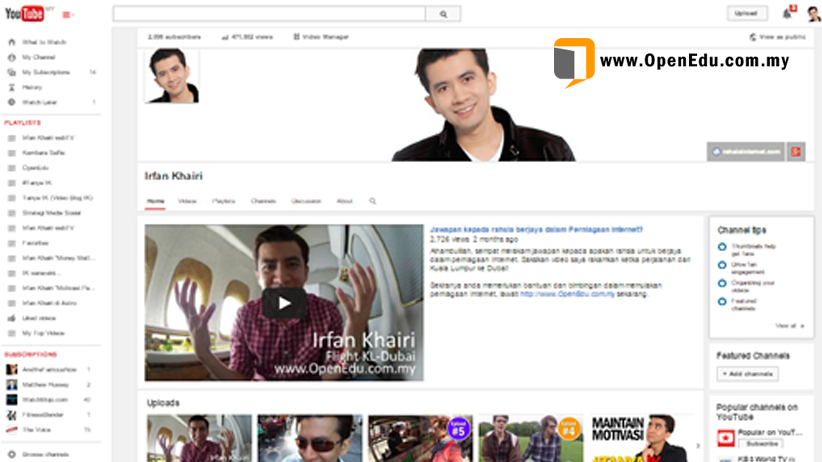Open the website link on banner
The width and height of the screenshot is (822, 462).
tap(745, 152)
